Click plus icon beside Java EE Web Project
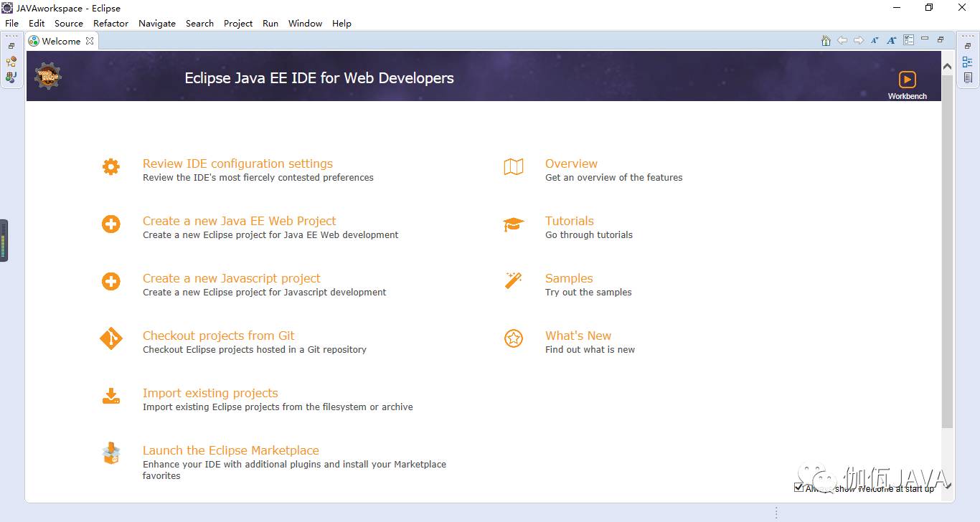 click(x=110, y=224)
